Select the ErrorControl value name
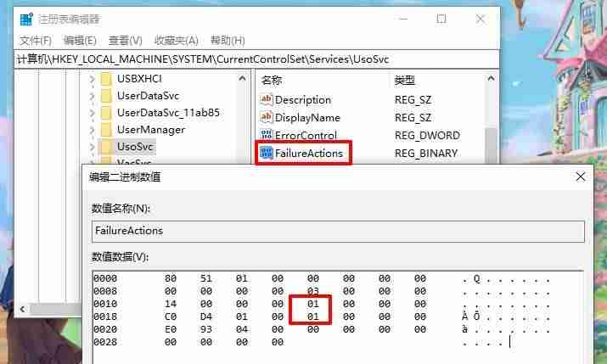Image resolution: width=607 pixels, height=364 pixels. pyautogui.click(x=306, y=136)
